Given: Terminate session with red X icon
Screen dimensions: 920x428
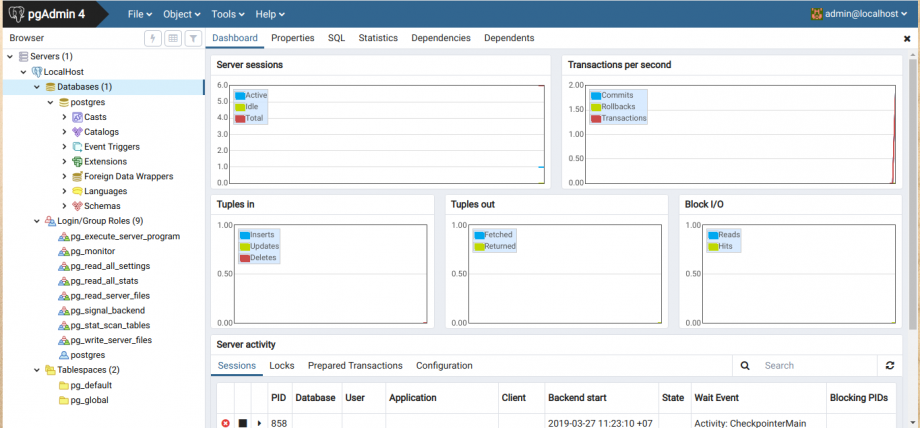Looking at the screenshot, I should coord(225,423).
